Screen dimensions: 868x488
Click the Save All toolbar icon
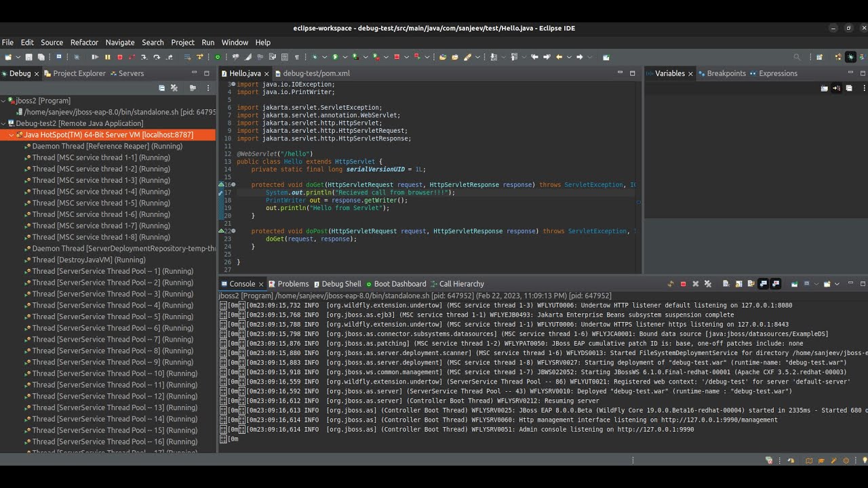point(41,57)
